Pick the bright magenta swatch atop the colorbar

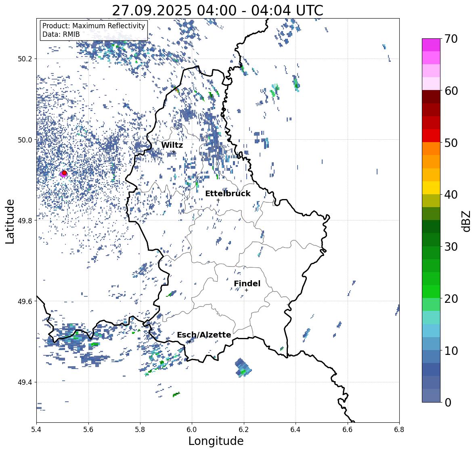[x=431, y=45]
